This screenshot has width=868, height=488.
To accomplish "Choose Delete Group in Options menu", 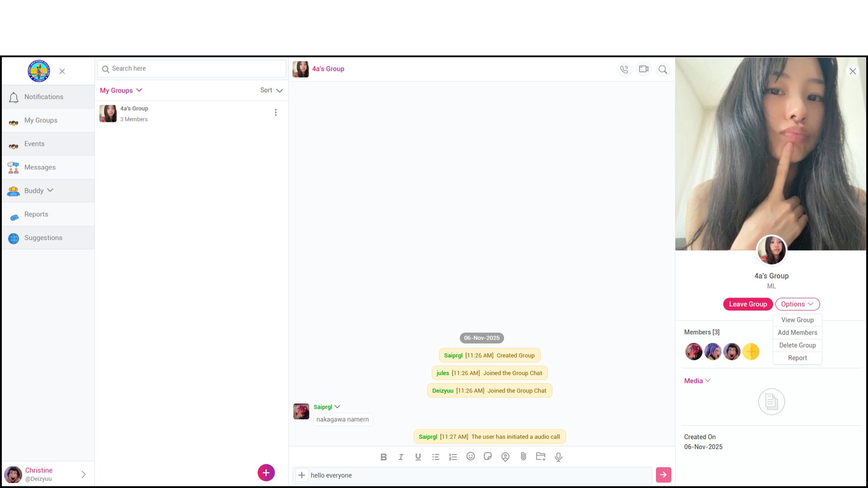I will [797, 345].
